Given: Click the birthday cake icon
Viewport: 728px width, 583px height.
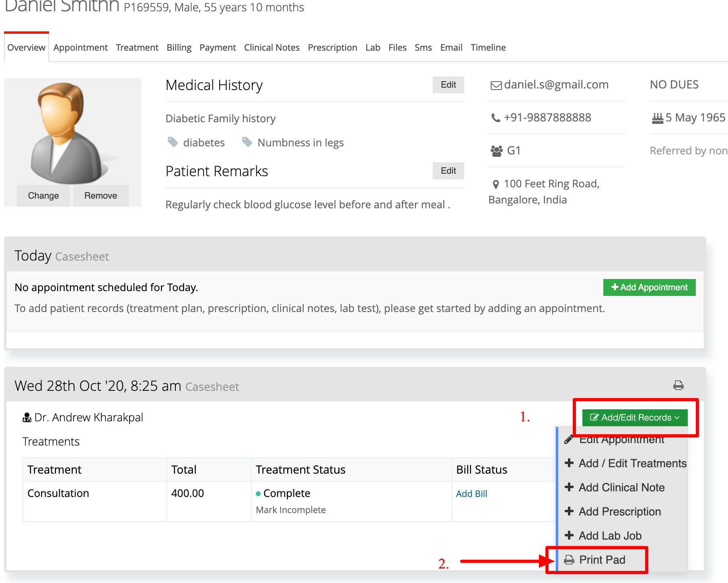Looking at the screenshot, I should [658, 118].
